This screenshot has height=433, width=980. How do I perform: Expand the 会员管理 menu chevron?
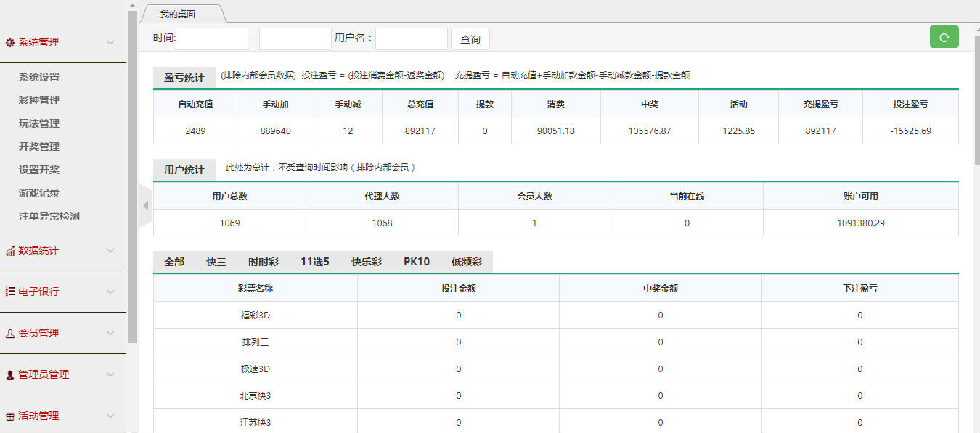(110, 334)
